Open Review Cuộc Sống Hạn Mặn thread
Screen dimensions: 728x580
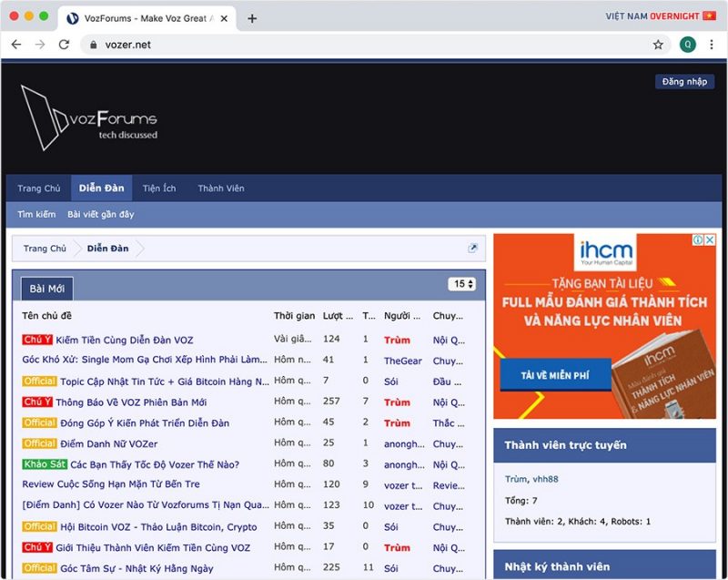point(111,483)
